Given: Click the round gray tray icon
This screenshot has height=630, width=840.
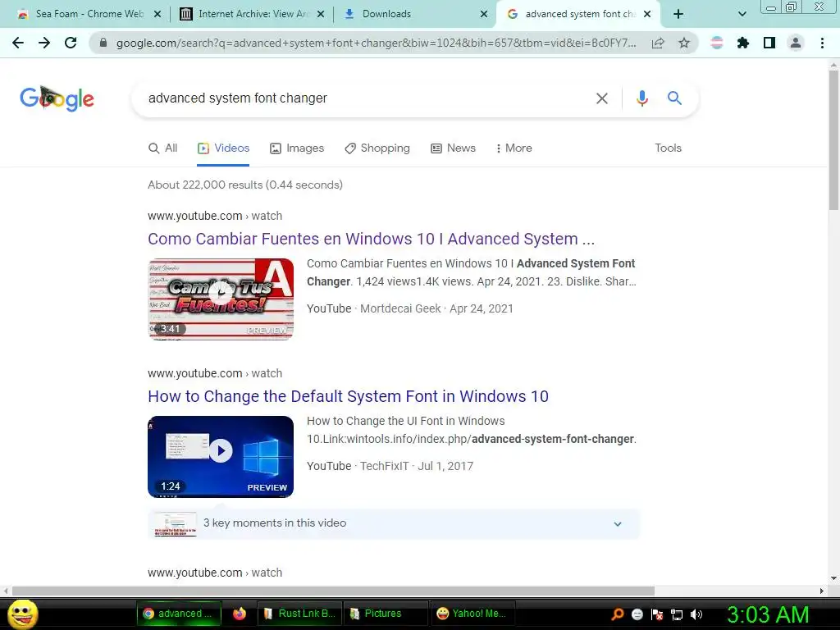Looking at the screenshot, I should point(637,614).
